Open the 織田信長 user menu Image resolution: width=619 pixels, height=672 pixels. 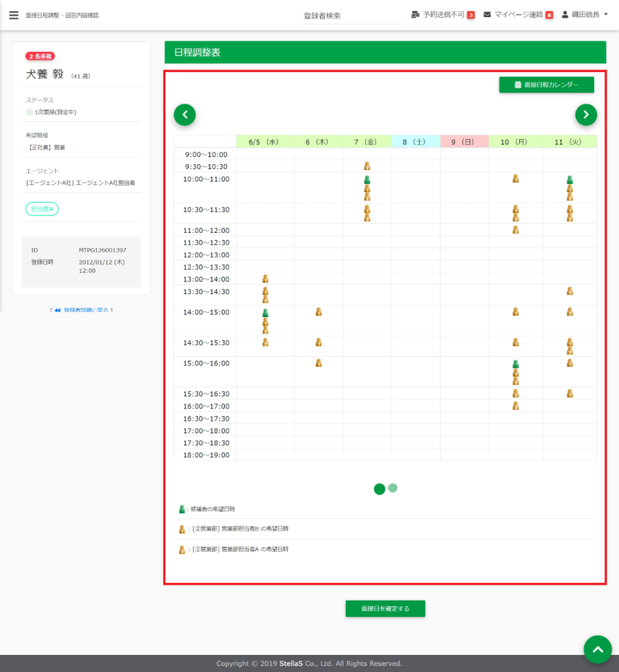pyautogui.click(x=584, y=15)
